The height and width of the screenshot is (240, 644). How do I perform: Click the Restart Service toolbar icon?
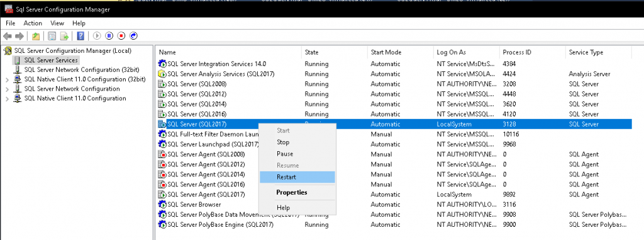(x=133, y=37)
